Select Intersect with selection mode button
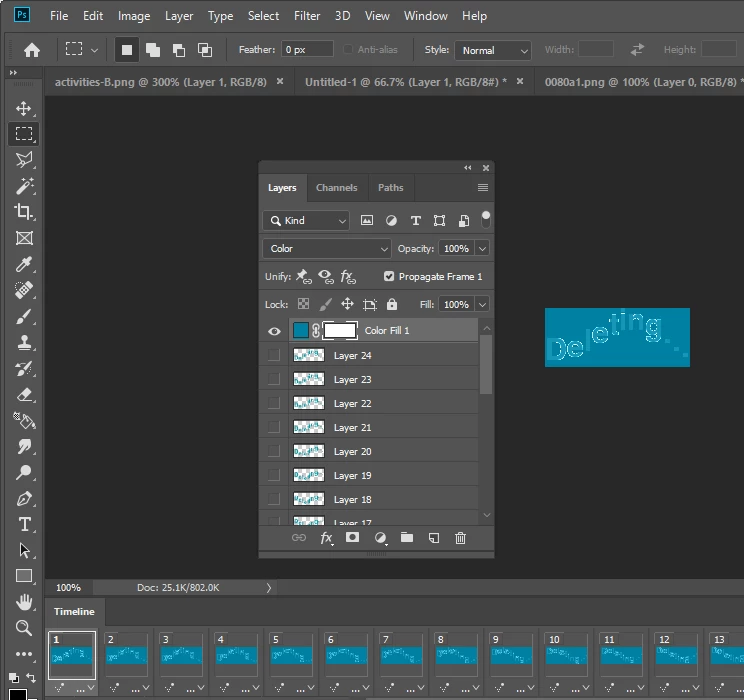Screen dimensions: 744x700 [205, 50]
